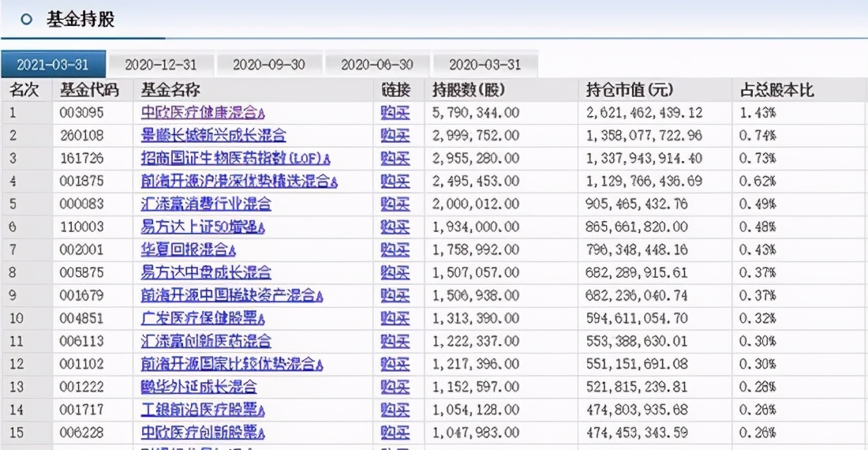Viewport: 868px width, 450px height.
Task: Click the 基金代码 column header
Action: [89, 90]
